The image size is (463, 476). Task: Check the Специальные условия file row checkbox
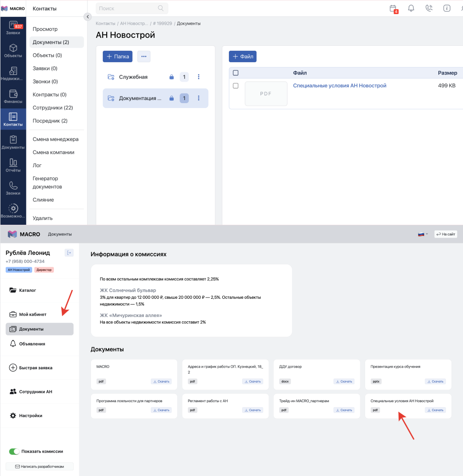click(x=235, y=86)
